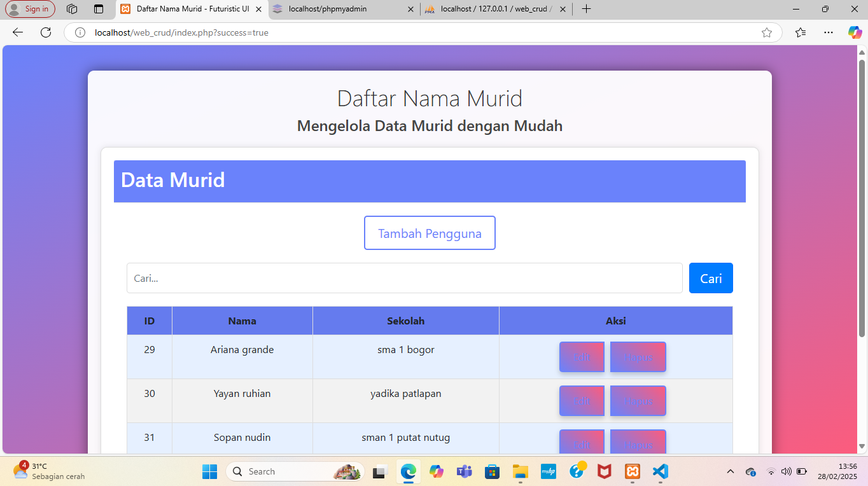Screen dimensions: 868x486
Task: Open the tab actions menu icon
Action: [98, 9]
